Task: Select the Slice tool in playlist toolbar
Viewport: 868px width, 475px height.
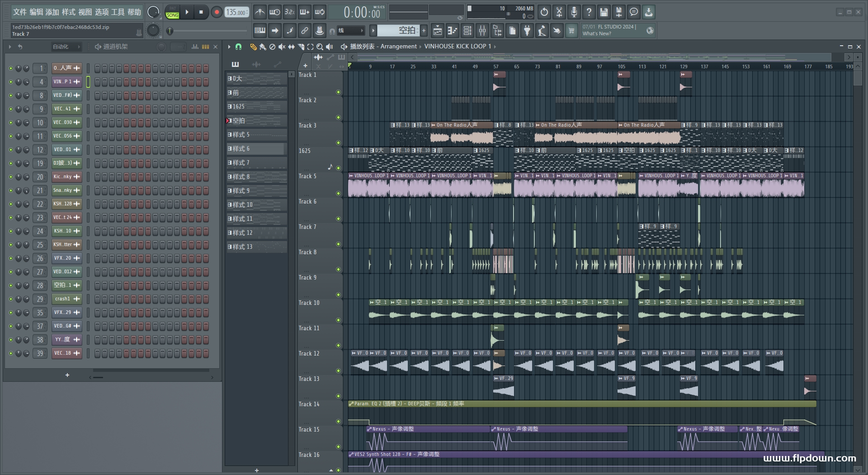Action: (301, 47)
